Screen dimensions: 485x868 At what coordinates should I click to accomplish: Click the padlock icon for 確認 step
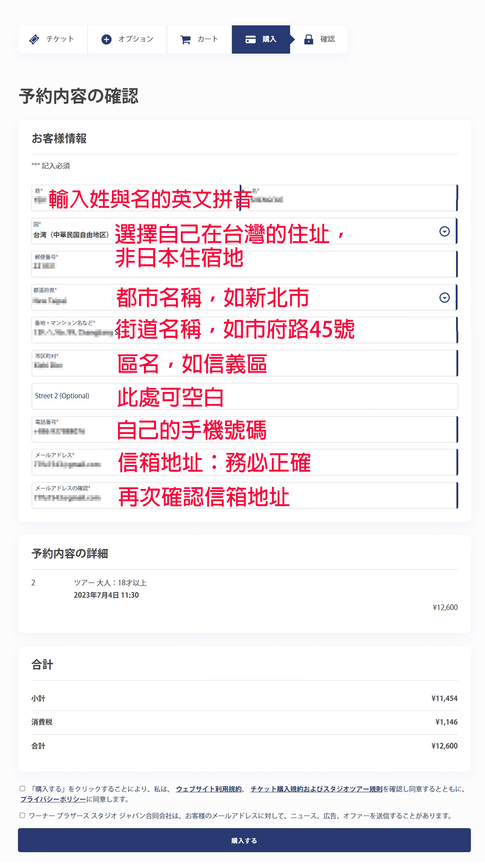[x=309, y=39]
